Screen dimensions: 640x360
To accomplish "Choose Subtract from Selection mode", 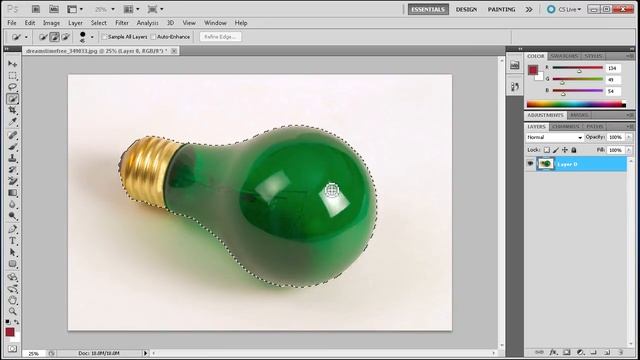I will [x=65, y=37].
